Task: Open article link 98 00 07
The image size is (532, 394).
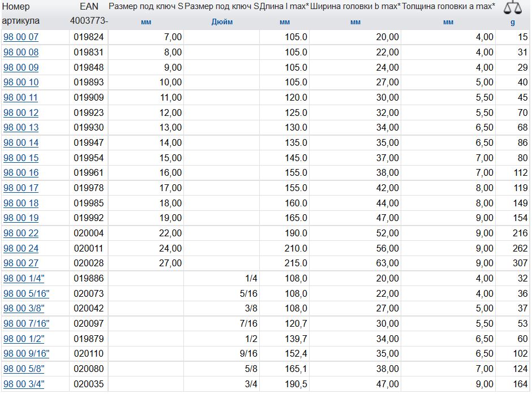Action: click(x=21, y=37)
